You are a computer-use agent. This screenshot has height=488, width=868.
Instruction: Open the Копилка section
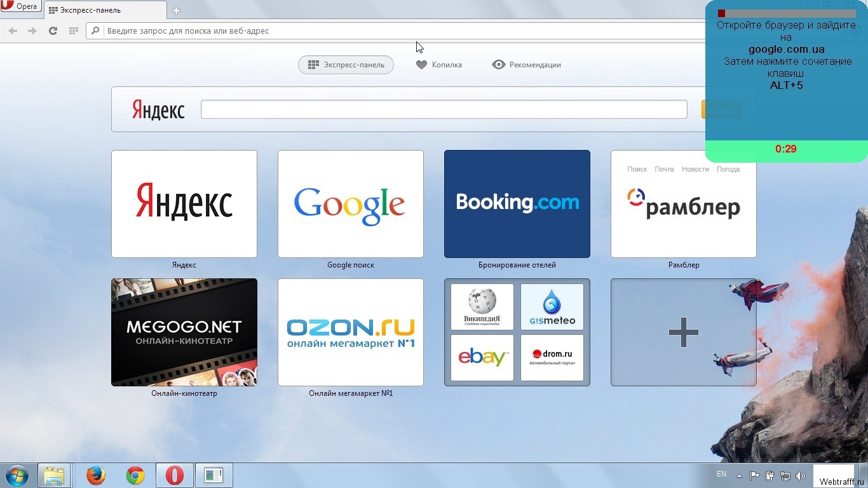pos(439,65)
